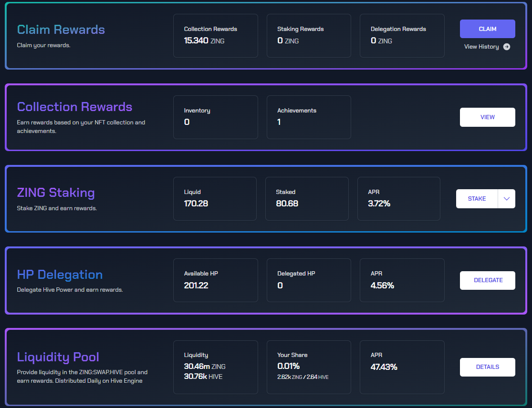The image size is (532, 408).
Task: Click the 'Claim your rewards.' description
Action: [x=44, y=45]
